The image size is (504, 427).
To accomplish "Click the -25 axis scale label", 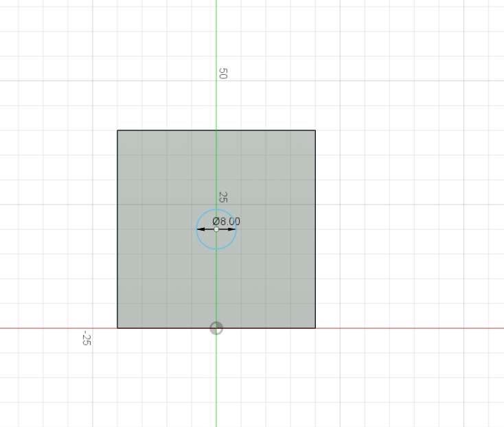I will click(87, 338).
